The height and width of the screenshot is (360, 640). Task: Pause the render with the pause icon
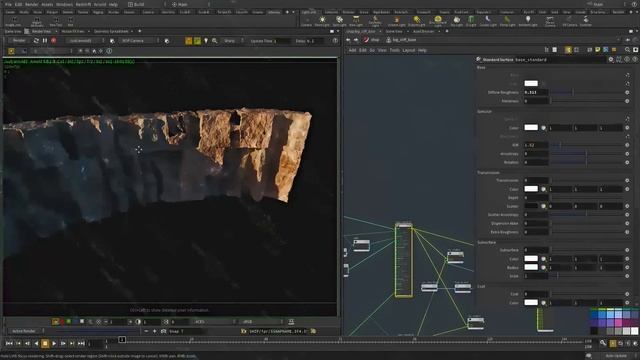[x=45, y=41]
